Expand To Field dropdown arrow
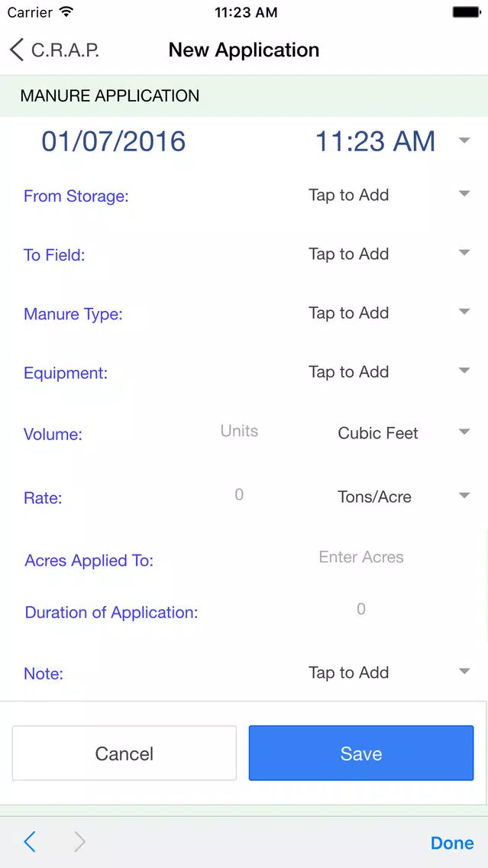Image resolution: width=488 pixels, height=868 pixels. [464, 253]
